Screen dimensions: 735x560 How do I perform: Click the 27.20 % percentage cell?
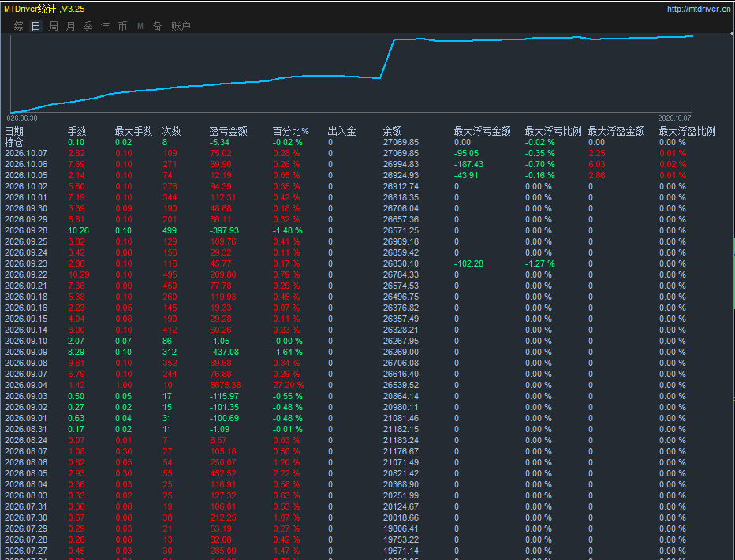[x=289, y=385]
